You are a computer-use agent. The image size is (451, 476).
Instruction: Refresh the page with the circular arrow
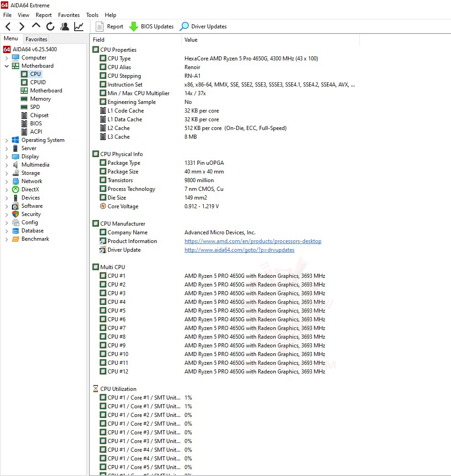coord(50,27)
